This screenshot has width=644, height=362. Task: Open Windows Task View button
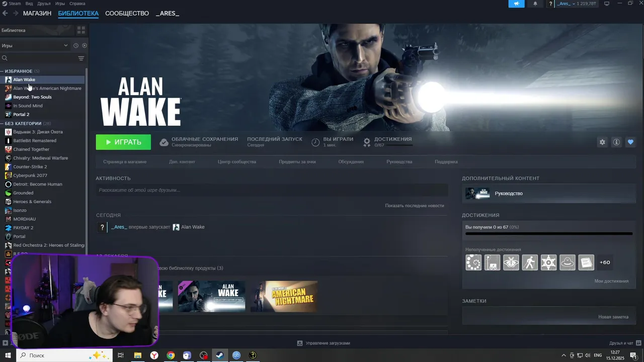121,355
